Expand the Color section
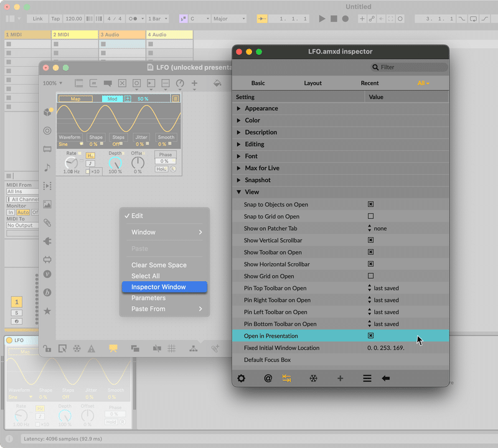This screenshot has height=448, width=498. (x=238, y=120)
